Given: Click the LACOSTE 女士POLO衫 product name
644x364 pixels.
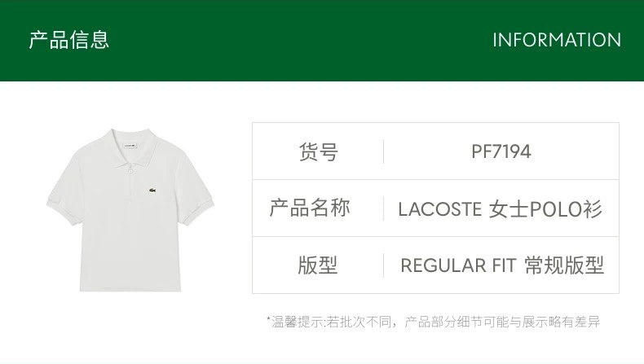Looking at the screenshot, I should click(501, 209).
